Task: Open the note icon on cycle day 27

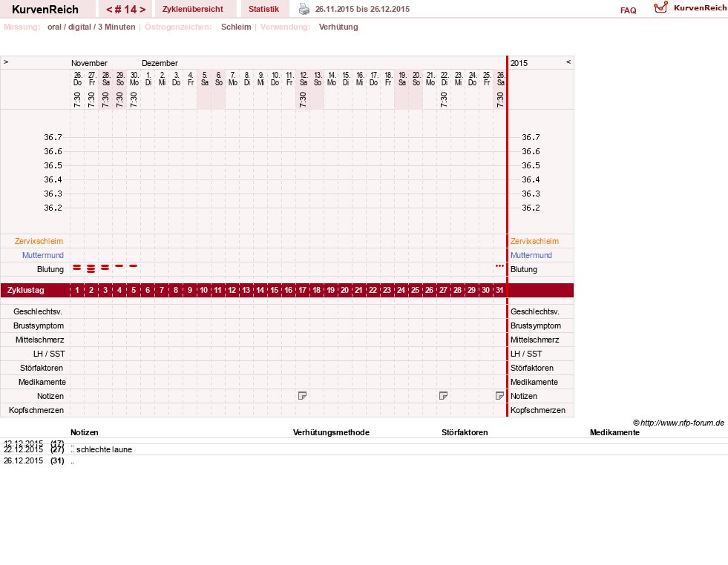Action: 443,396
